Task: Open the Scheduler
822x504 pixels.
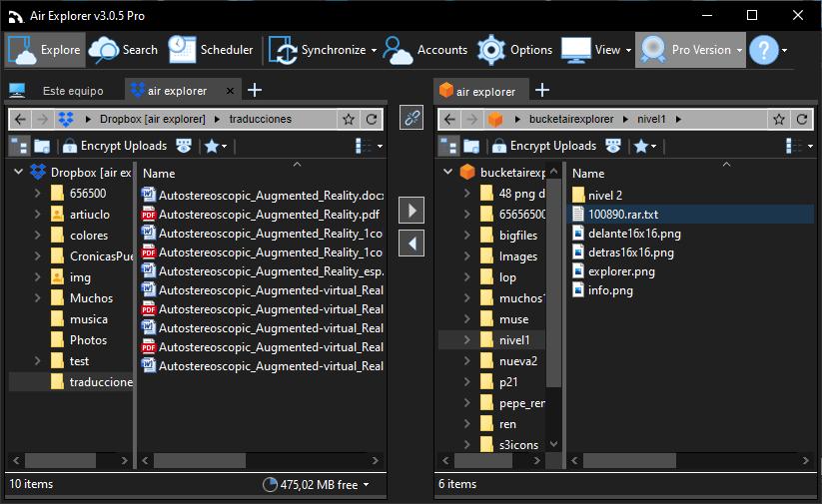Action: pos(211,50)
